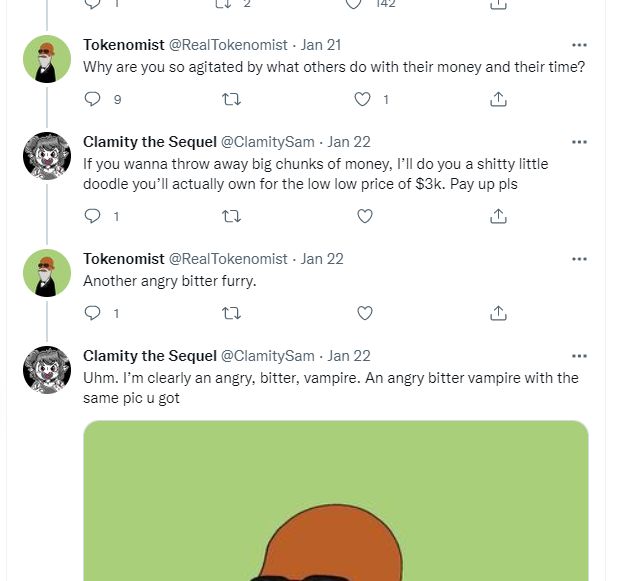Viewport: 620px width, 581px height.
Task: Open more options on Tokenomist's Jan 21 tweet
Action: (579, 45)
